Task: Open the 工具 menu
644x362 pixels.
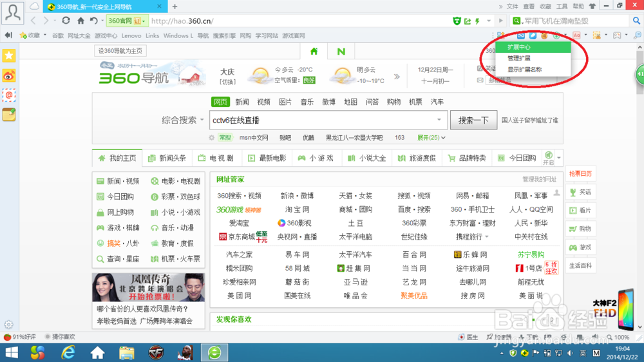Action: click(x=562, y=6)
